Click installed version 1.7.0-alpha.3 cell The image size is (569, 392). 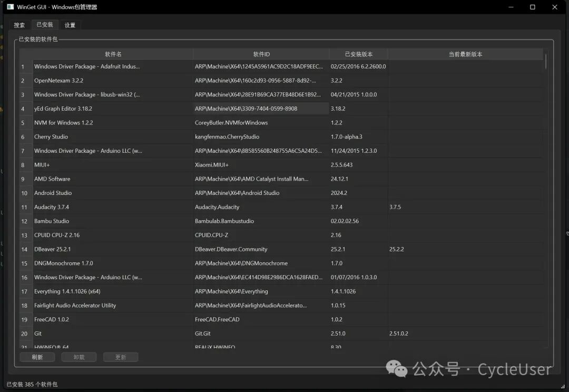pyautogui.click(x=359, y=137)
